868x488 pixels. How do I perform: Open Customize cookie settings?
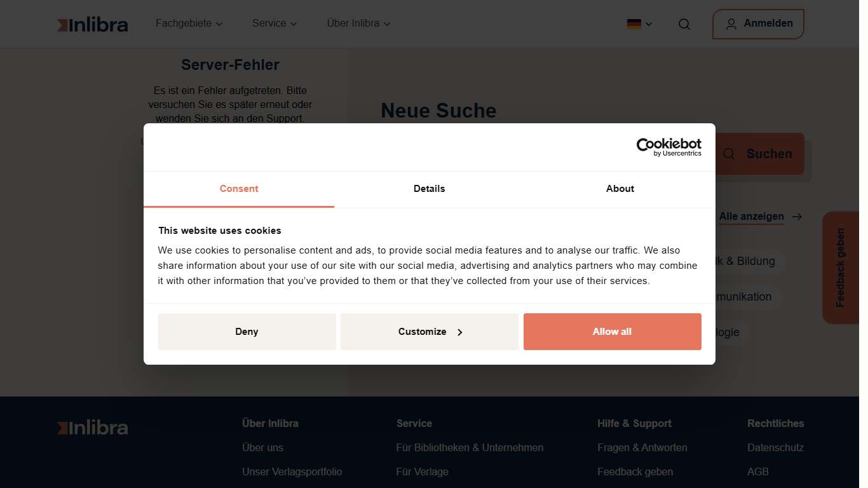tap(429, 332)
